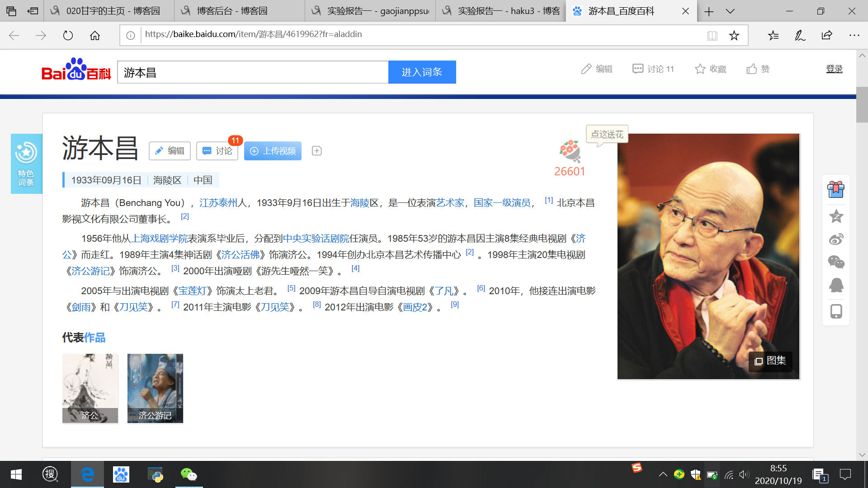This screenshot has height=488, width=868.
Task: Click the 进入词条 button
Action: coord(422,72)
